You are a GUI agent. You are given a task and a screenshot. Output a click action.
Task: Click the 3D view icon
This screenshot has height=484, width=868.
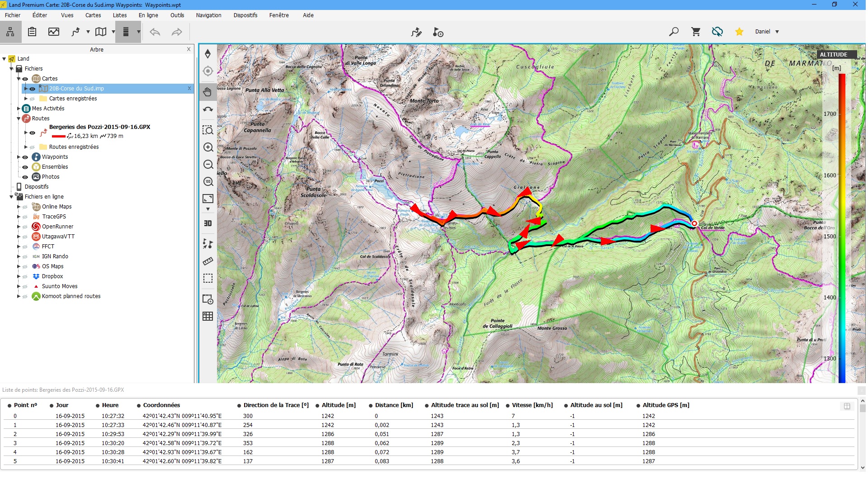click(208, 223)
